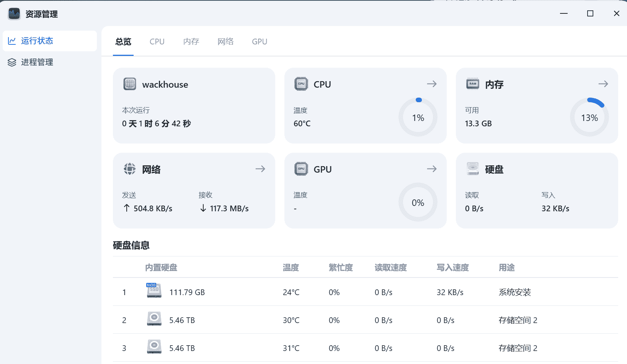Click the CPU chip icon
Image resolution: width=627 pixels, height=364 pixels.
click(x=301, y=84)
